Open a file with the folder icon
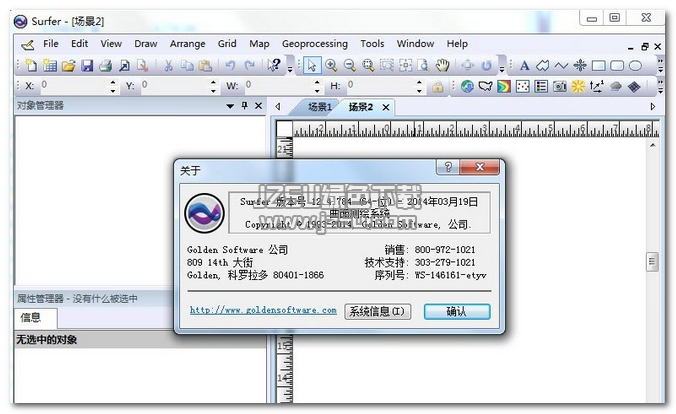The height and width of the screenshot is (414, 676). pyautogui.click(x=69, y=66)
